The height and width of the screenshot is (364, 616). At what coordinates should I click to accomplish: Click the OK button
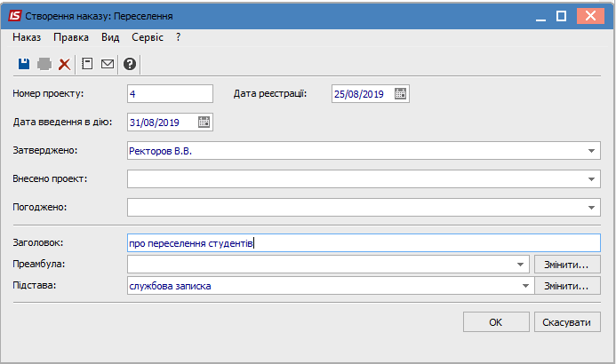point(496,322)
